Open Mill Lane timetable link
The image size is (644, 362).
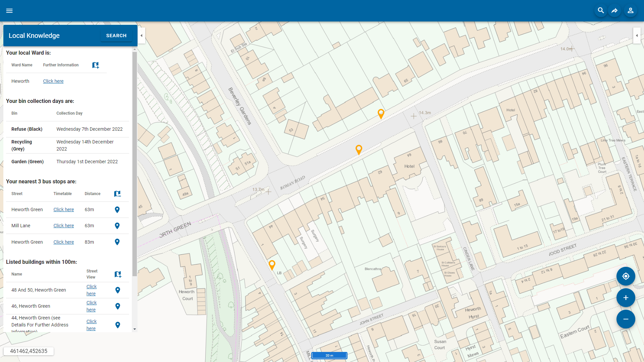pos(63,226)
